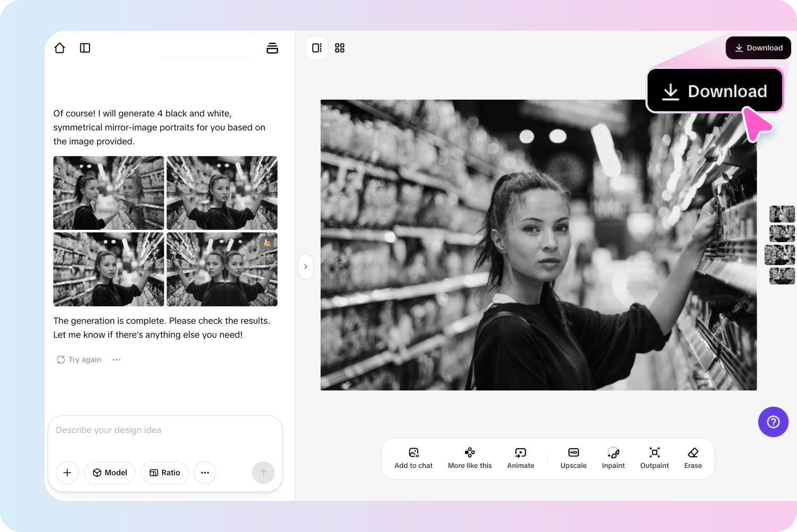Image resolution: width=797 pixels, height=532 pixels.
Task: Select More like this tool
Action: [470, 458]
